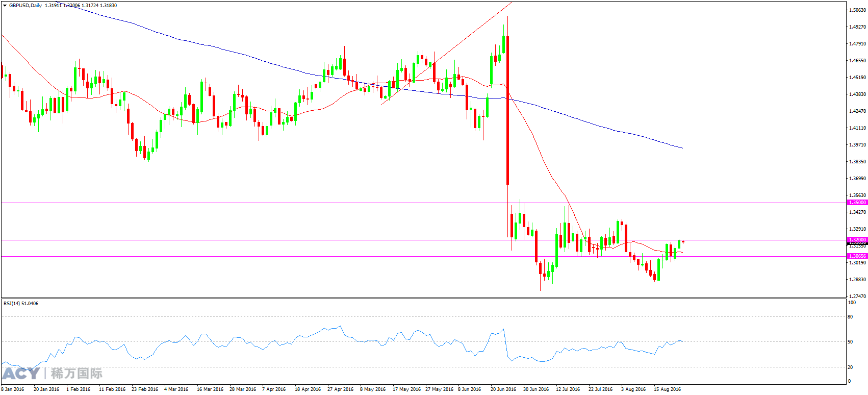Viewport: 868px width, 395px height.
Task: Click the 1 Feb 2016 date label
Action: 79,389
